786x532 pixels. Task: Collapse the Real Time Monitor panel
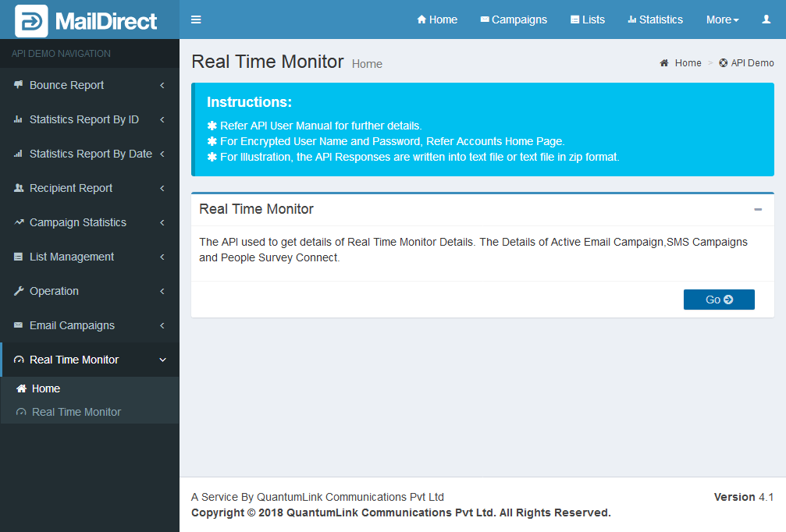(757, 209)
